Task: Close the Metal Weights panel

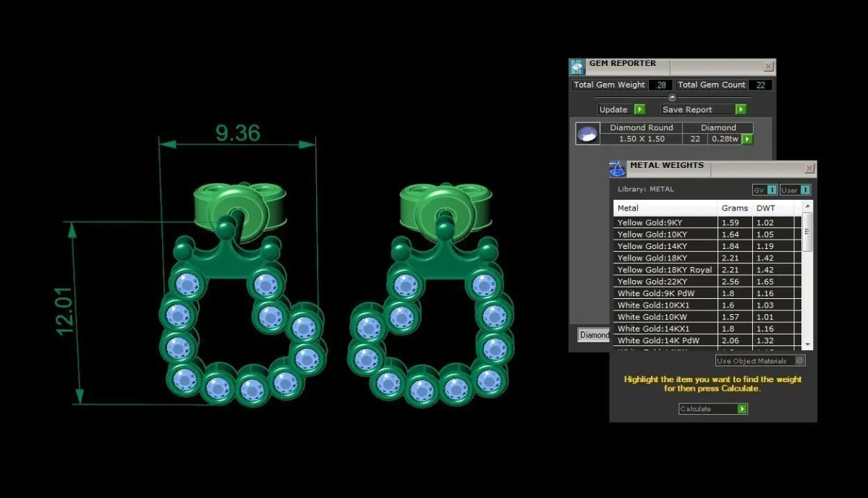Action: click(x=809, y=169)
